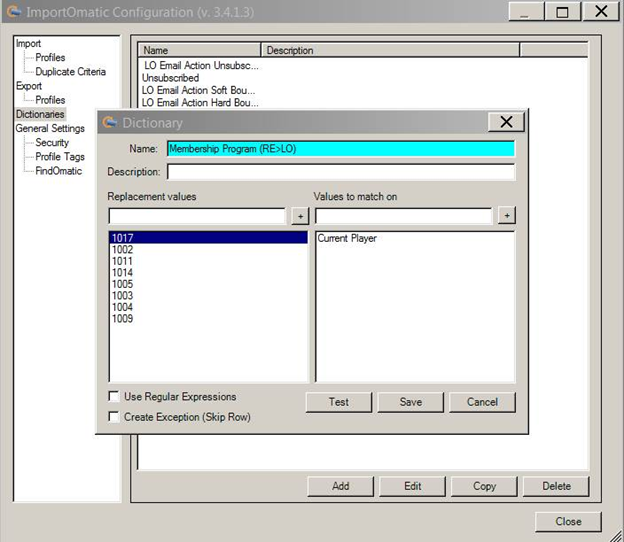Open Duplicate Criteria in the tree
The height and width of the screenshot is (542, 624).
(x=70, y=72)
